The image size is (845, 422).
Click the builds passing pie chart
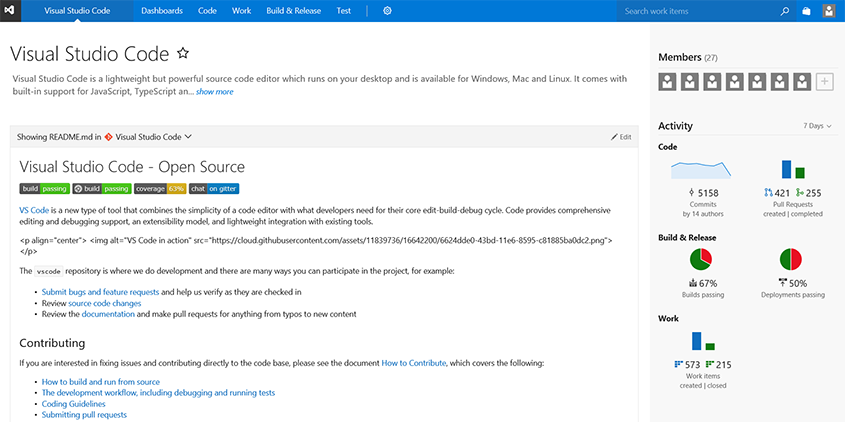(701, 260)
